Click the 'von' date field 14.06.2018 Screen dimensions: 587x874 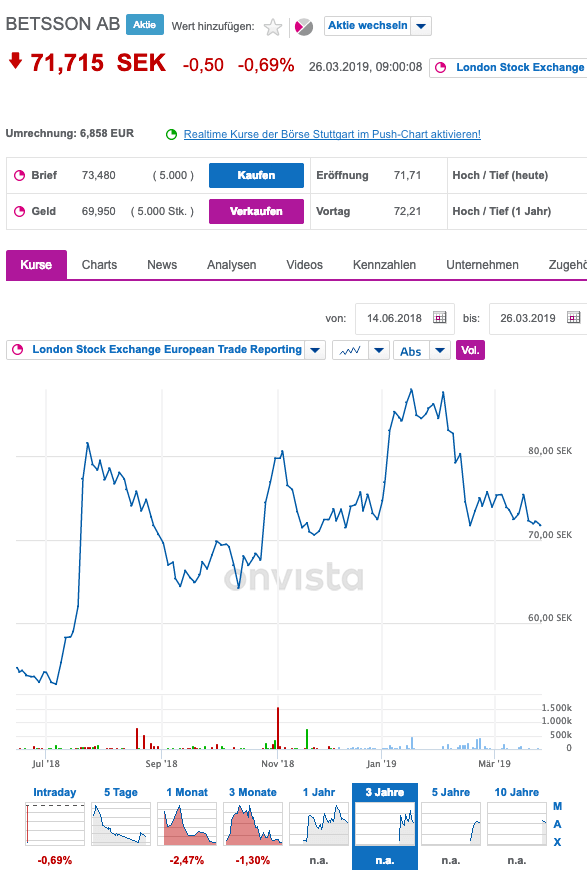pos(405,318)
